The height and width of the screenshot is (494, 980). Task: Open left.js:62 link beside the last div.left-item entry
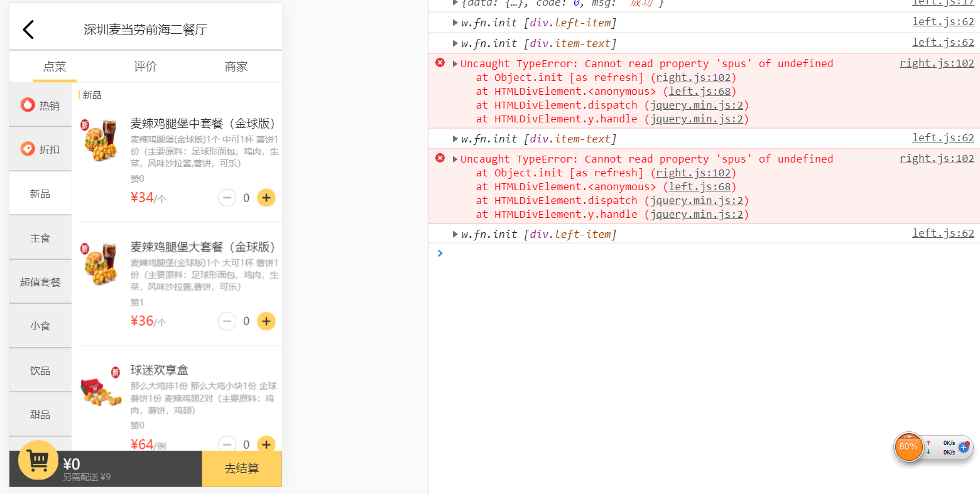[943, 233]
